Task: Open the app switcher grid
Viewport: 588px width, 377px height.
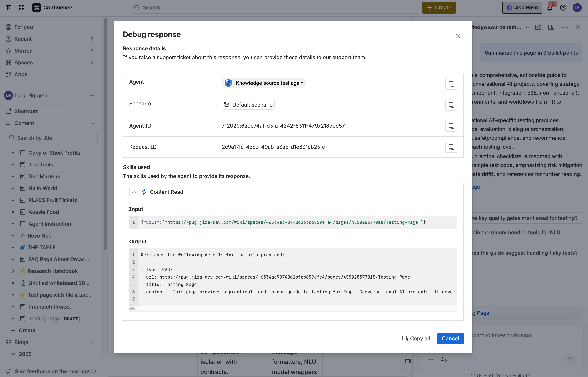Action: click(21, 8)
